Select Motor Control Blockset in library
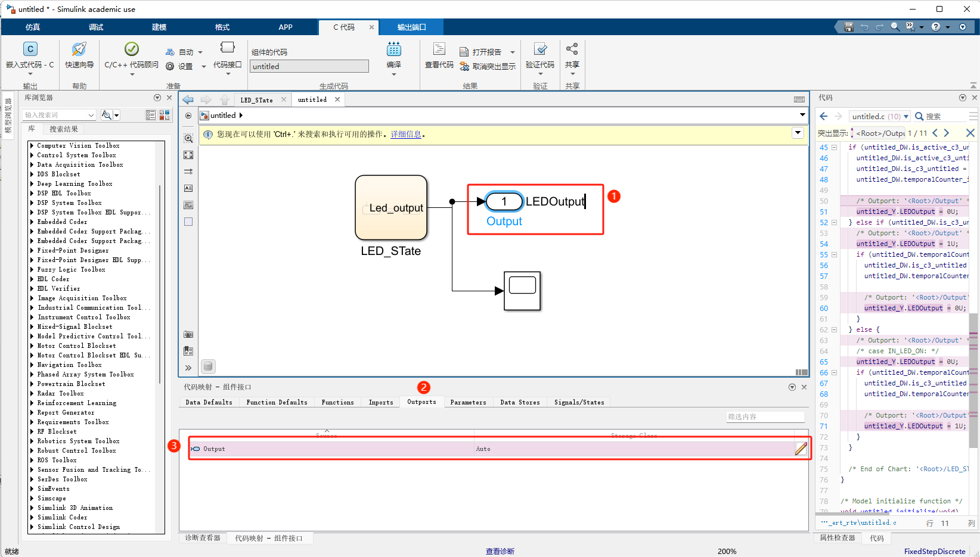980x557 pixels. [x=76, y=346]
